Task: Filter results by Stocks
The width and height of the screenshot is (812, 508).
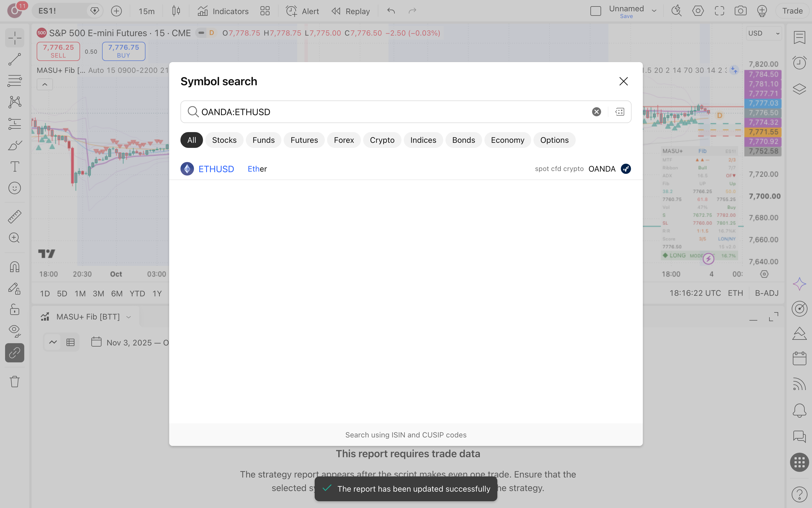Action: click(x=224, y=140)
